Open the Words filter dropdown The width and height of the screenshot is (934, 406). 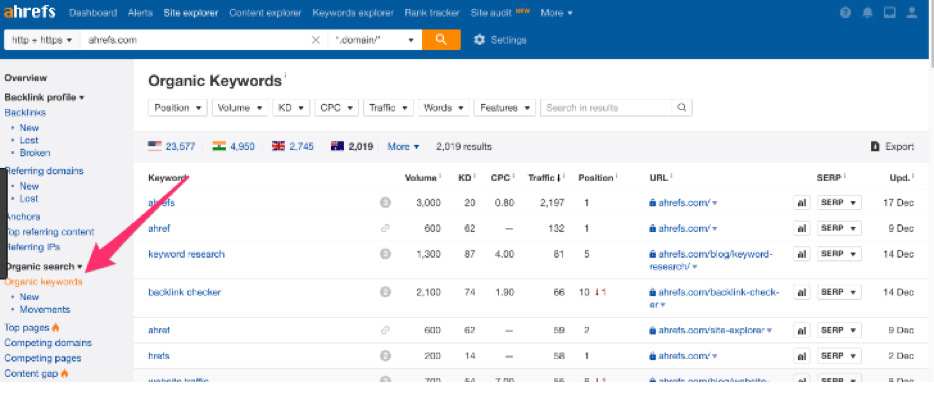pyautogui.click(x=444, y=108)
